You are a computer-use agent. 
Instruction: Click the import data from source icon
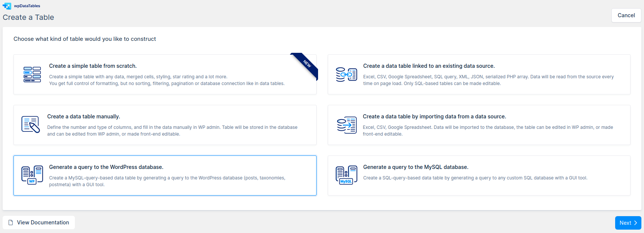[347, 125]
